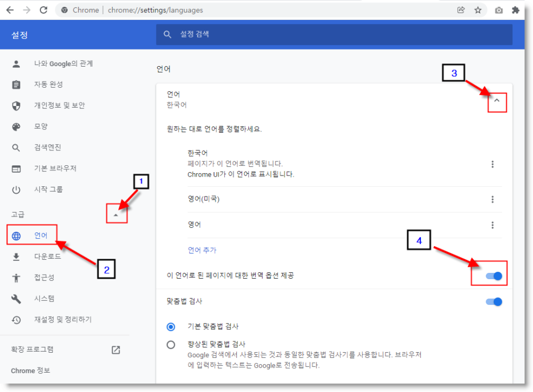Click the camera screenshot extension icon
Viewport: 533px width, 392px height.
499,10
